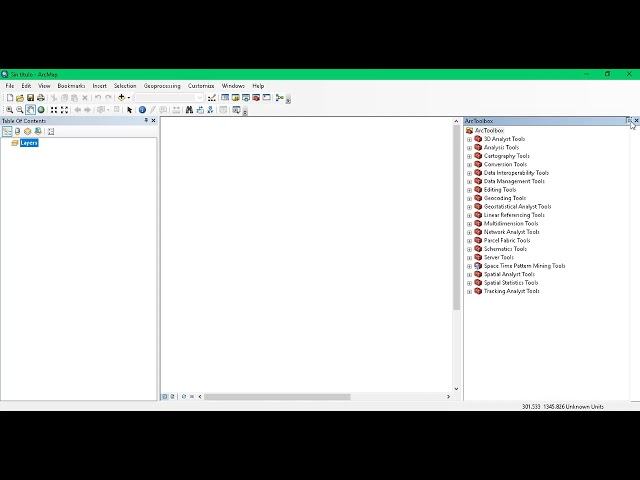This screenshot has height=480, width=640.
Task: Switch to Layout View at map bottom
Action: click(x=172, y=396)
